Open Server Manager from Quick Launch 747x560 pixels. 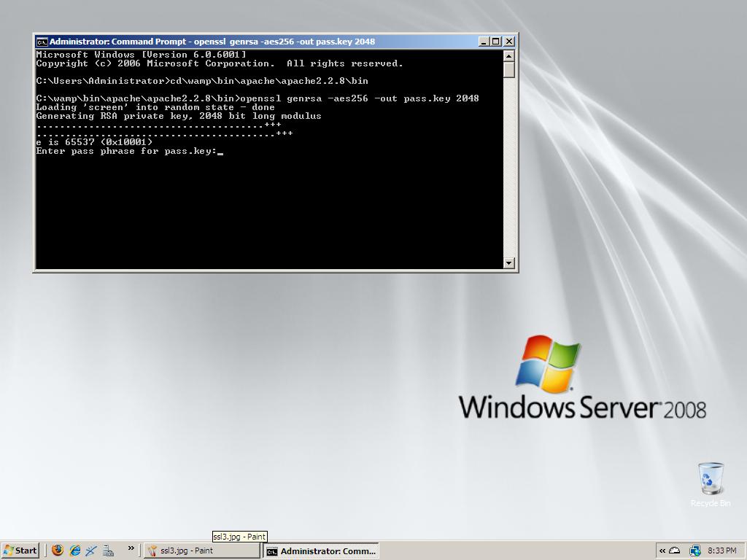click(108, 551)
